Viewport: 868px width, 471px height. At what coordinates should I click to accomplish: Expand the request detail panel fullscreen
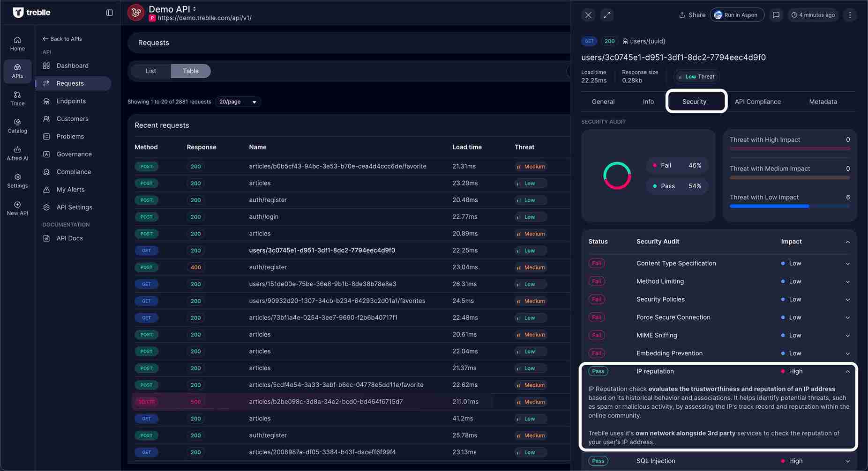pyautogui.click(x=607, y=15)
